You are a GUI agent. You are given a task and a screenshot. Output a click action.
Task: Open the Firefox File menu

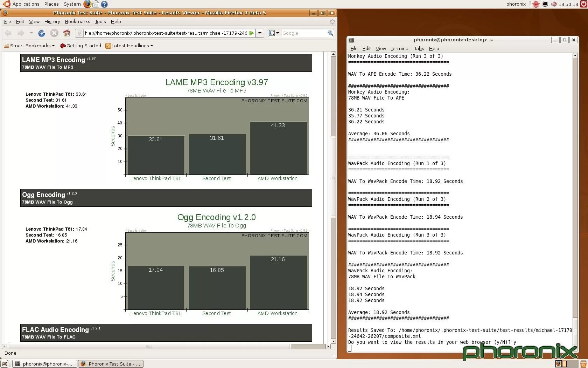point(7,22)
